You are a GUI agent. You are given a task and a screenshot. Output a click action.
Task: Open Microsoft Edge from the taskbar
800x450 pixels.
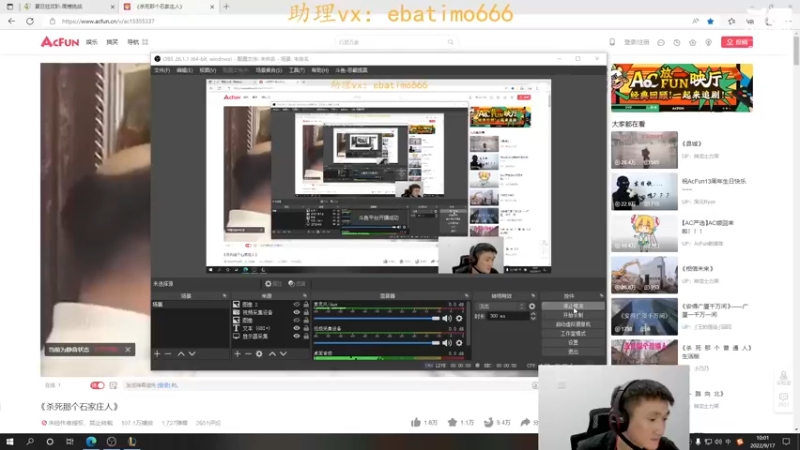pyautogui.click(x=91, y=441)
